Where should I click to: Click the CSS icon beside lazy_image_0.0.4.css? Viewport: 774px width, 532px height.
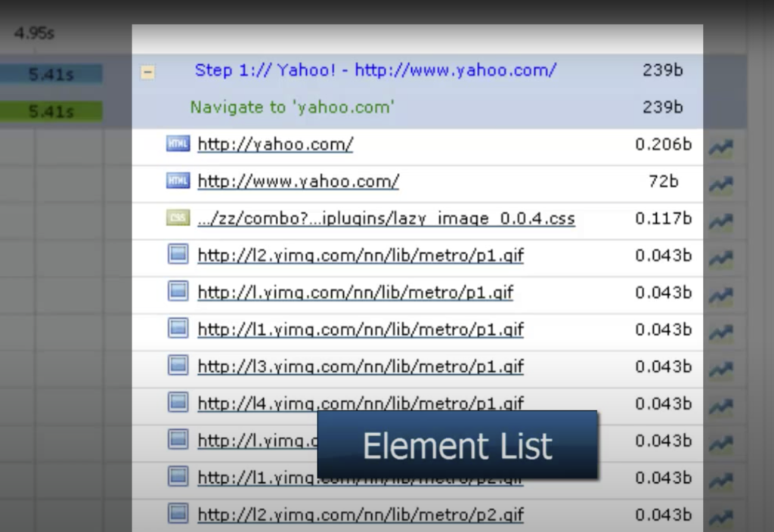(x=178, y=218)
